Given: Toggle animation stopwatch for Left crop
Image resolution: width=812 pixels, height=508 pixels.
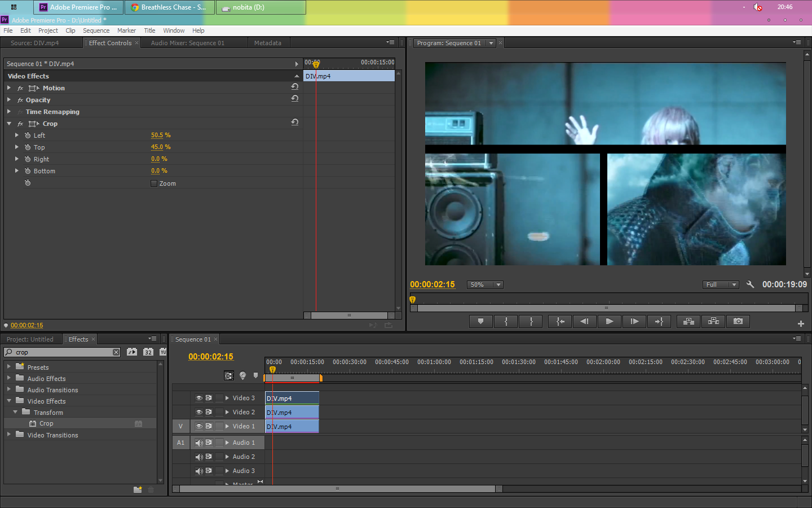Looking at the screenshot, I should click(x=28, y=135).
